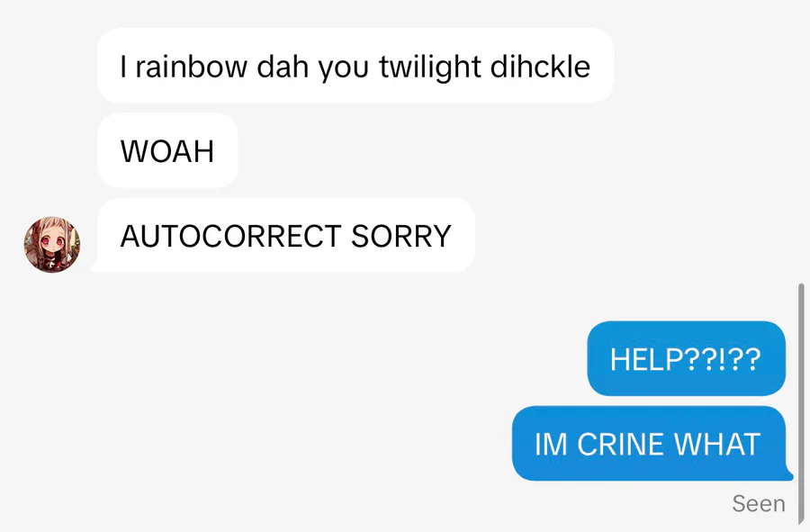This screenshot has height=532, width=810.
Task: Select the 'AUTOCORRECT SORRY' message bubble
Action: click(285, 236)
